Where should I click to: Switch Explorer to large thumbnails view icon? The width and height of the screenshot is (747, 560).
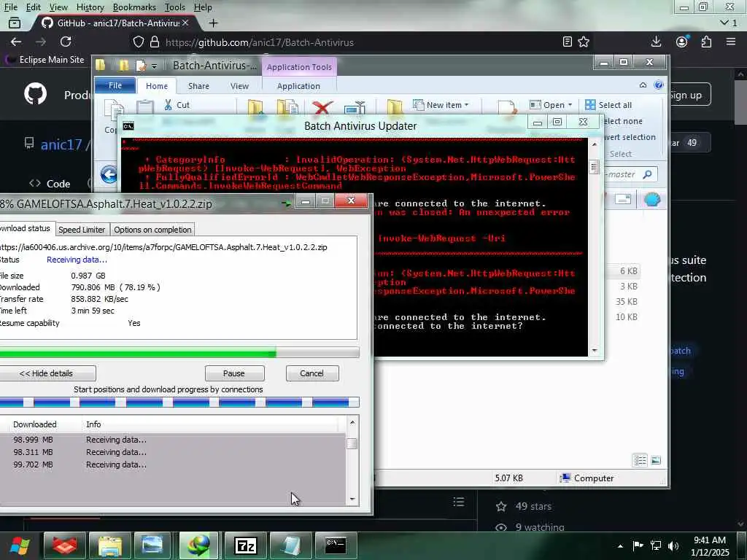(656, 460)
